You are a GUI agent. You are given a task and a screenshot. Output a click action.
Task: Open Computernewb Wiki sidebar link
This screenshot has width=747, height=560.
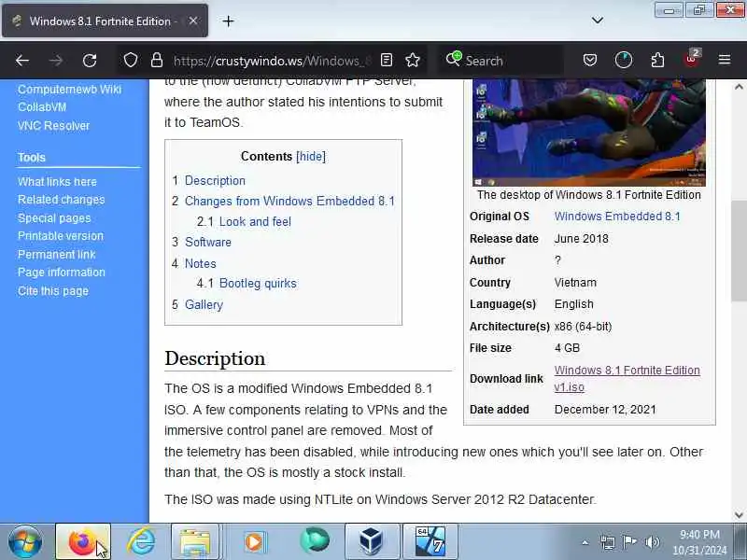69,89
